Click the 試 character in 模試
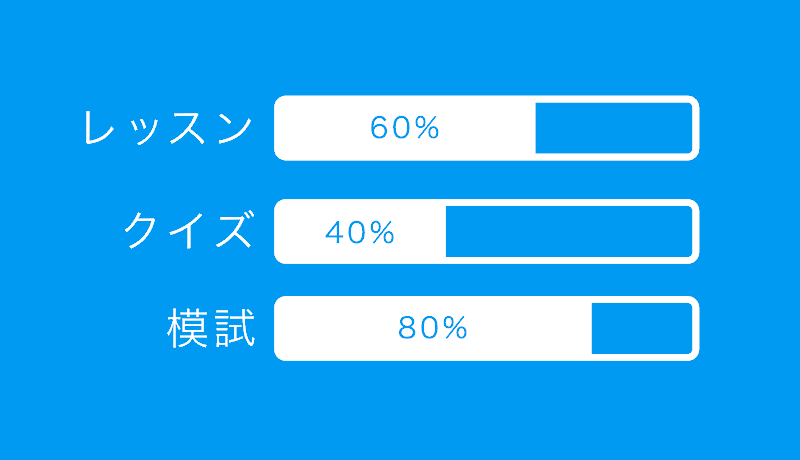This screenshot has height=460, width=800. 235,328
